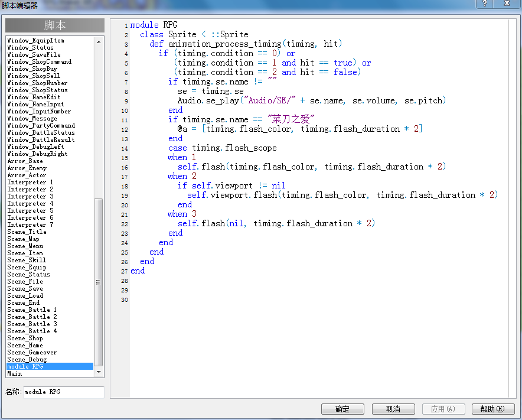Select the Scene_Title script entry
This screenshot has width=522, height=420.
coord(27,232)
